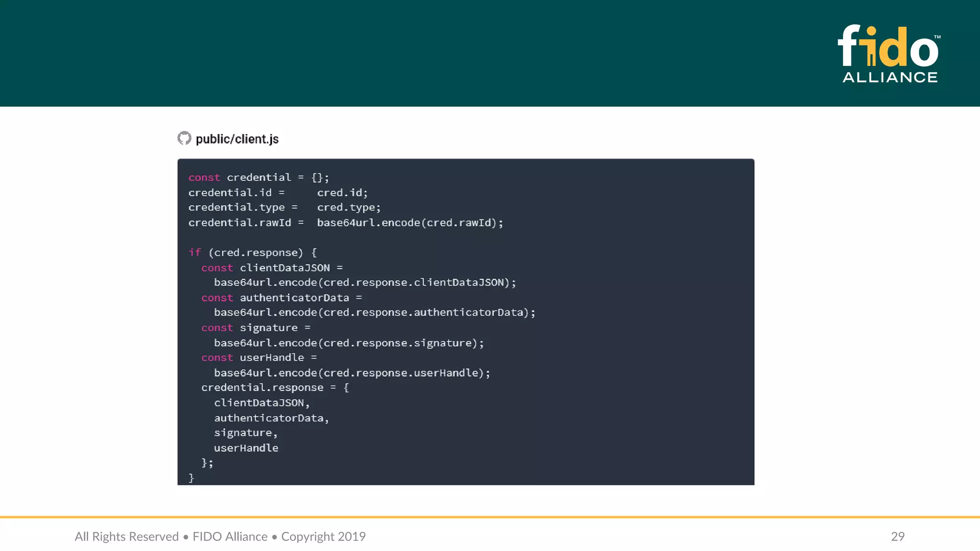Image resolution: width=980 pixels, height=551 pixels.
Task: Click the FIDO Alliance logo
Action: pos(890,54)
